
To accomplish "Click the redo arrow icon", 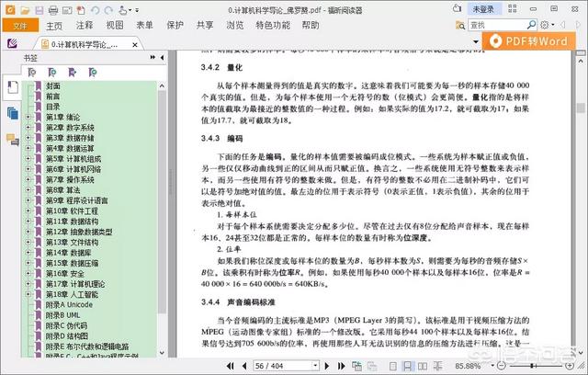I will click(108, 10).
